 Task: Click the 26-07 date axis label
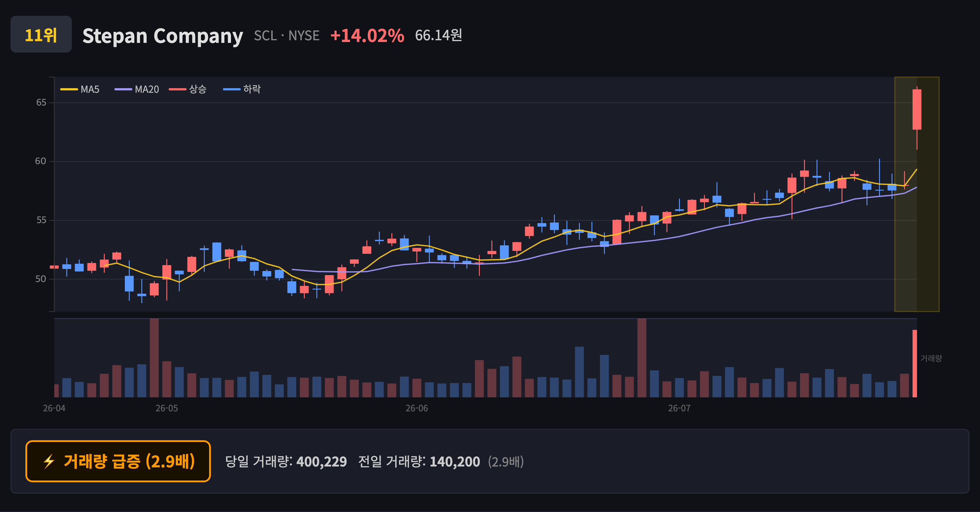click(x=680, y=408)
